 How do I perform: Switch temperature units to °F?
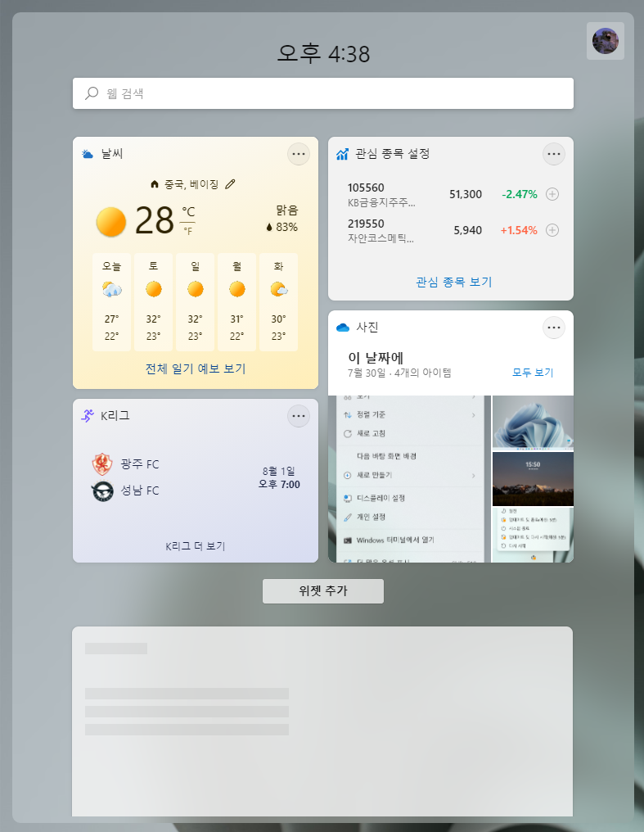click(187, 232)
